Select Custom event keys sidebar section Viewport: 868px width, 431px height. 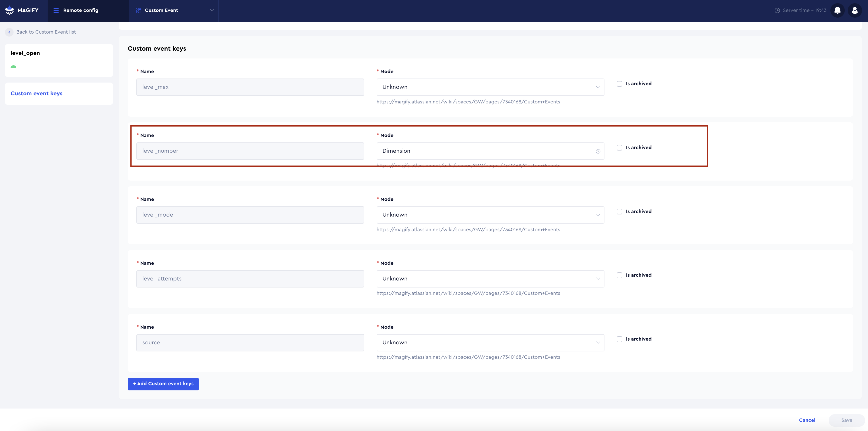(36, 93)
